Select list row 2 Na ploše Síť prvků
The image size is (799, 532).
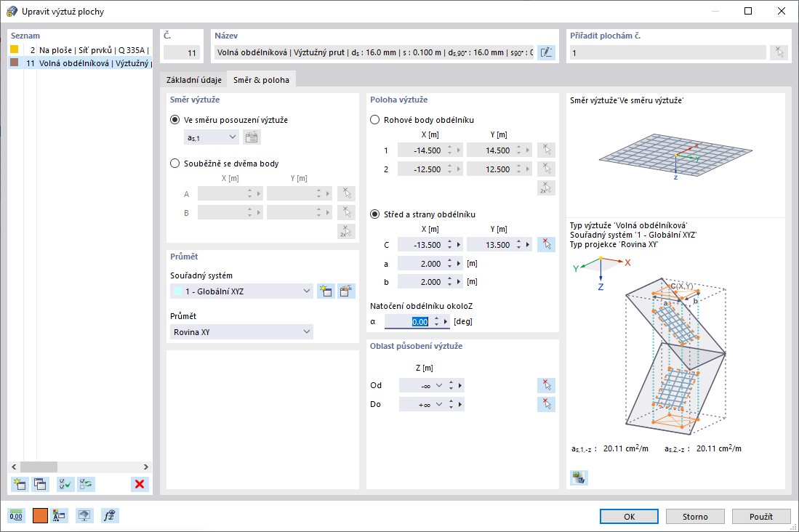[81, 50]
